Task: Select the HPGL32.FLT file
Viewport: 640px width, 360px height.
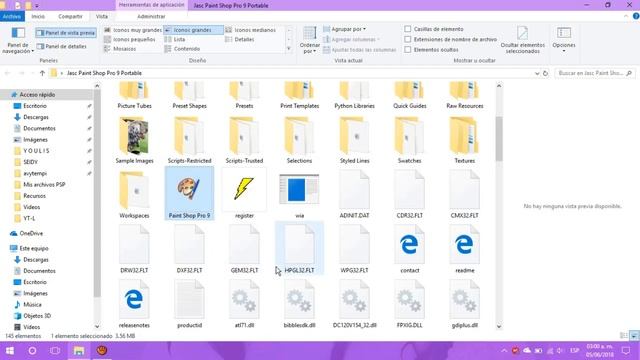Action: [299, 249]
